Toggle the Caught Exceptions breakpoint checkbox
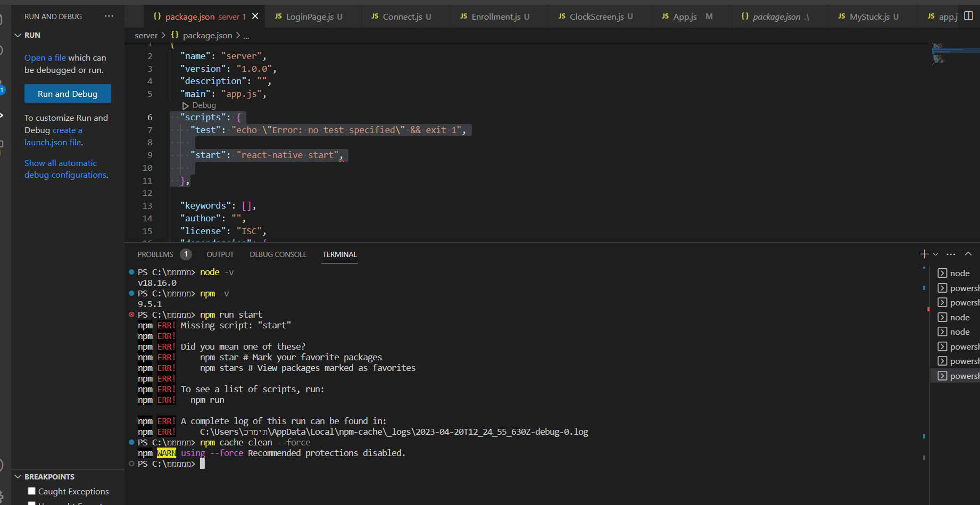Viewport: 980px width, 505px height. [32, 491]
